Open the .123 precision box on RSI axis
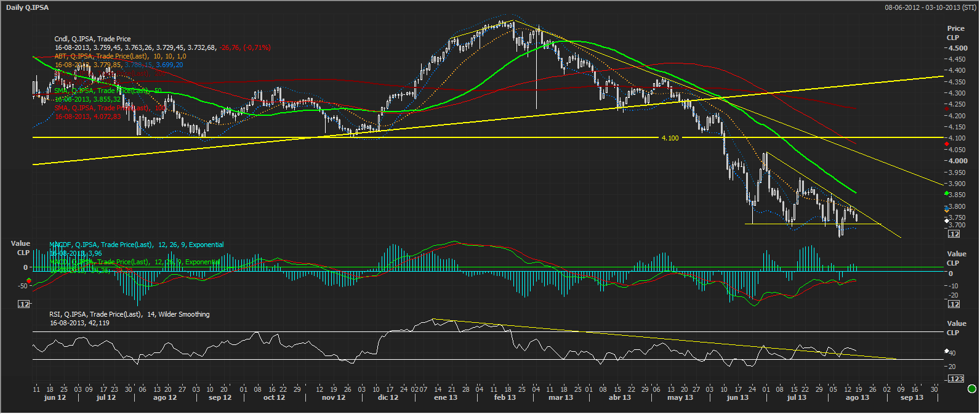980x414 pixels. (x=955, y=378)
